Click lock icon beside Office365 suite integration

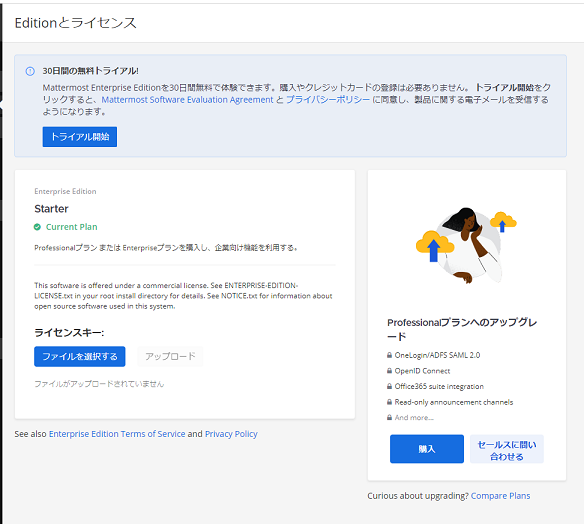389,386
